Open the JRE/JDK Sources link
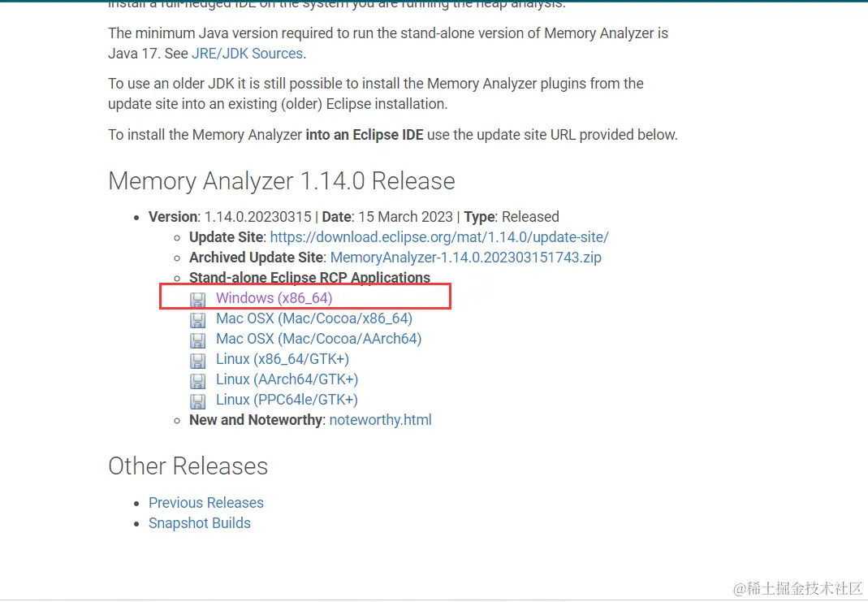Screen dimensions: 868x602 248,54
